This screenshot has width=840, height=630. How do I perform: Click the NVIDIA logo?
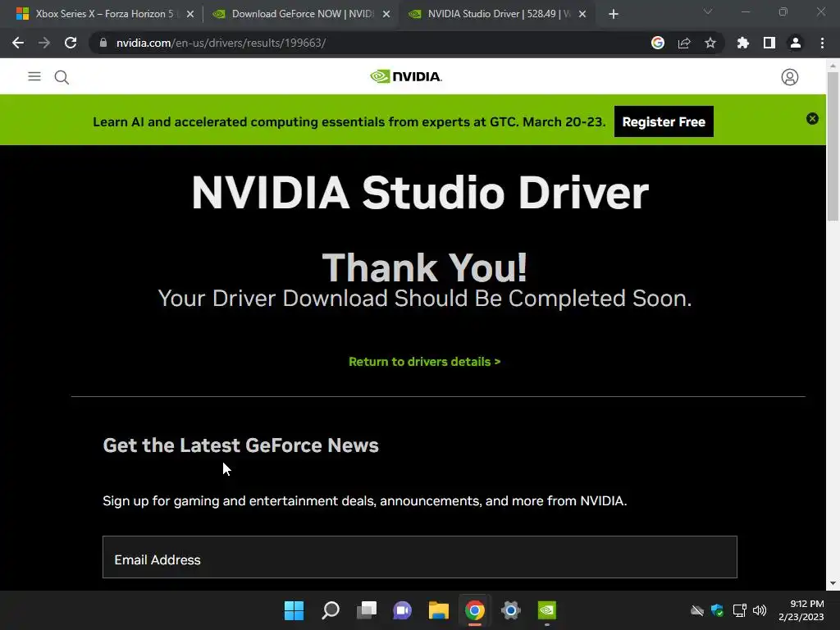pyautogui.click(x=406, y=76)
